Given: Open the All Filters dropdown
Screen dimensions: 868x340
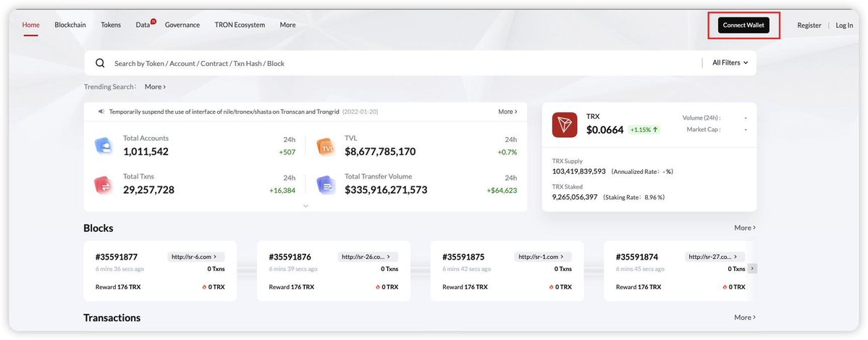Looking at the screenshot, I should 729,63.
